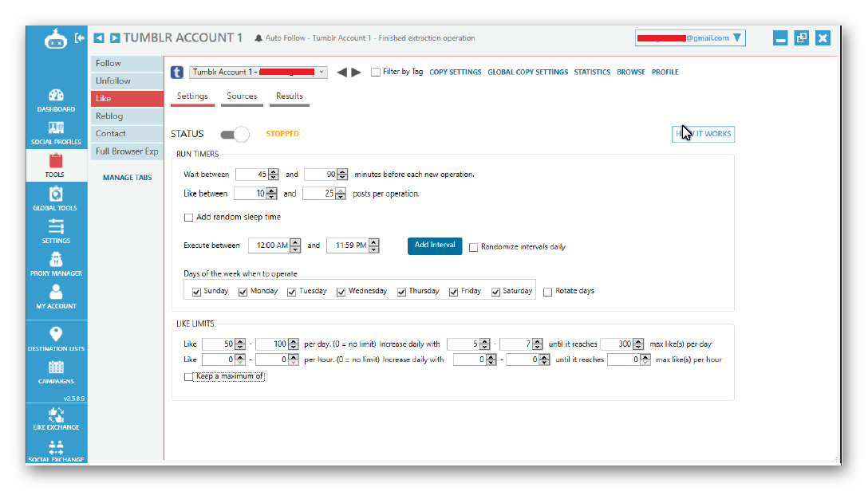Switch to the Results tab
868x491 pixels.
click(290, 96)
